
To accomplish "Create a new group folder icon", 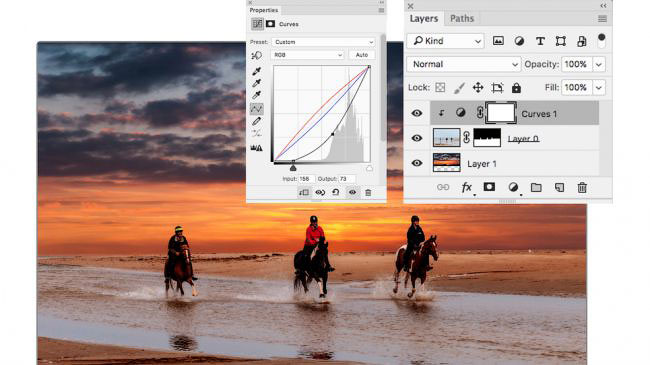I will point(536,187).
